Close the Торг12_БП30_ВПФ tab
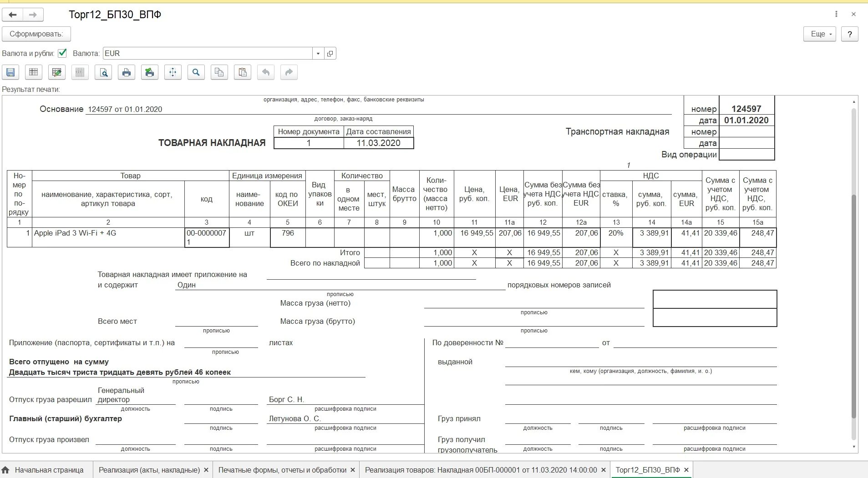Image resolution: width=868 pixels, height=478 pixels. coord(686,470)
